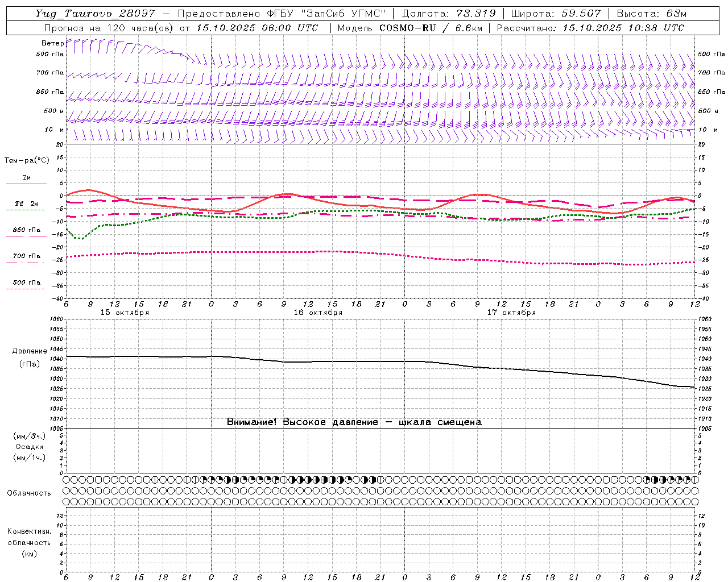
Task: Click the station title Yug_Taurovo_28097
Action: pyautogui.click(x=94, y=14)
